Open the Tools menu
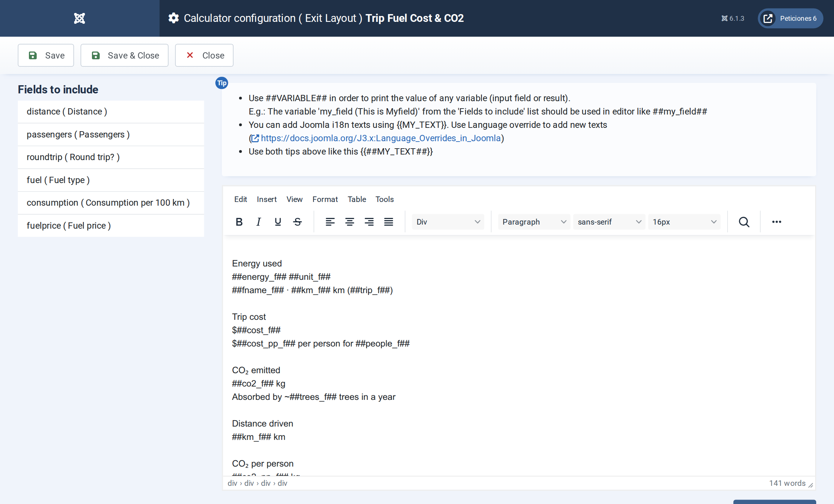 pos(384,199)
